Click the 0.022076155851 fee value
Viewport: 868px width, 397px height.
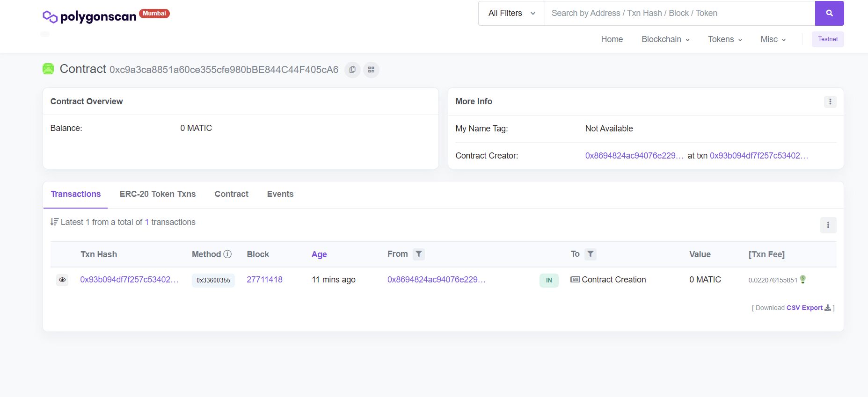tap(773, 280)
